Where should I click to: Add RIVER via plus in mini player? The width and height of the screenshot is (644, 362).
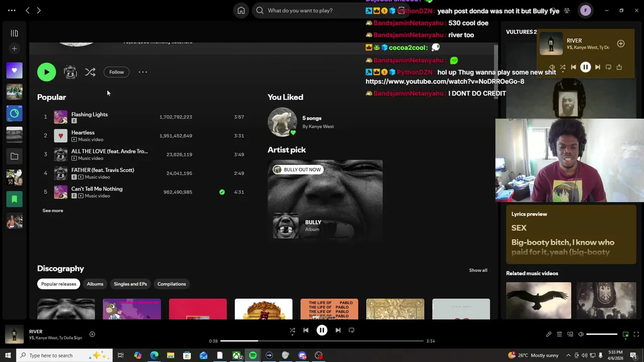(621, 44)
